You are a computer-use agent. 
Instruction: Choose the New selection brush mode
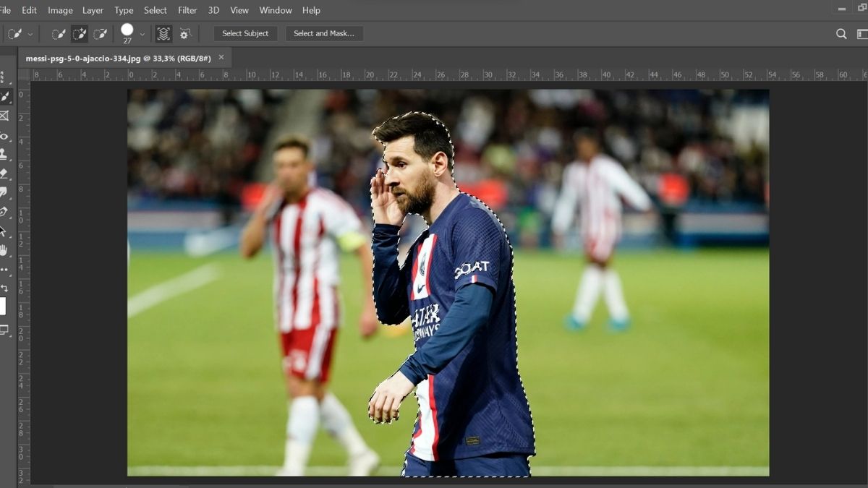[59, 33]
